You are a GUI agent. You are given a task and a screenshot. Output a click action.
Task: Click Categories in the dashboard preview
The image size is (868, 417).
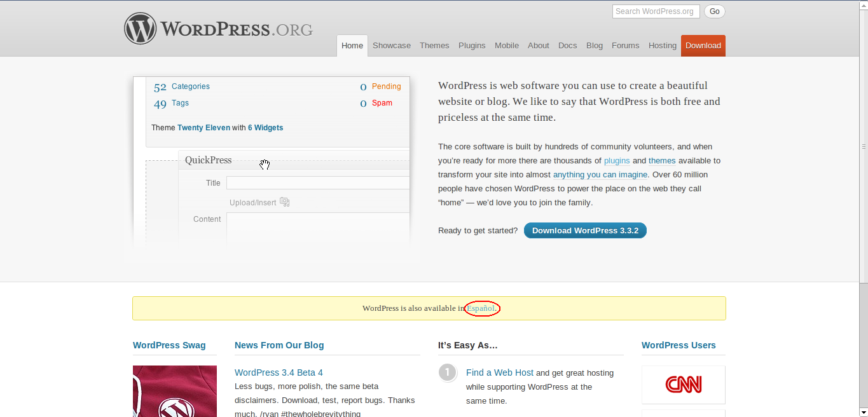tap(191, 86)
